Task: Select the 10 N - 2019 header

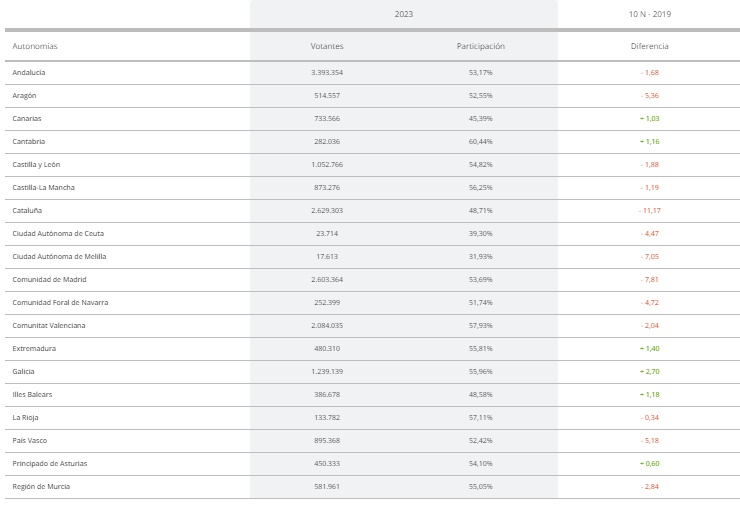Action: [649, 14]
